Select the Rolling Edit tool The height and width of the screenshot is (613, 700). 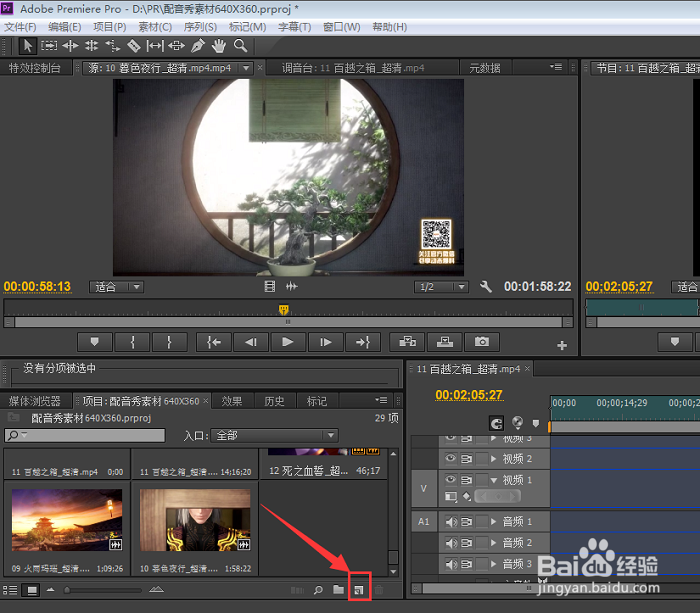click(x=92, y=46)
